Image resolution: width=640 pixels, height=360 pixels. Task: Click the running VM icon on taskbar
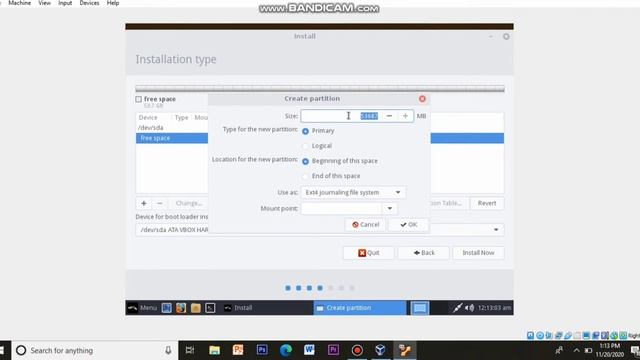[x=405, y=350]
